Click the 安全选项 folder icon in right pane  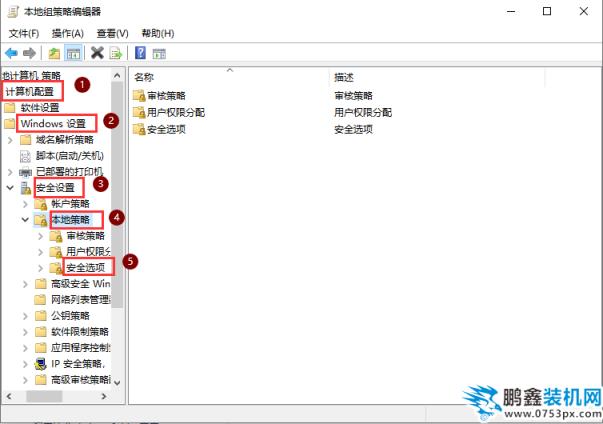tap(139, 129)
